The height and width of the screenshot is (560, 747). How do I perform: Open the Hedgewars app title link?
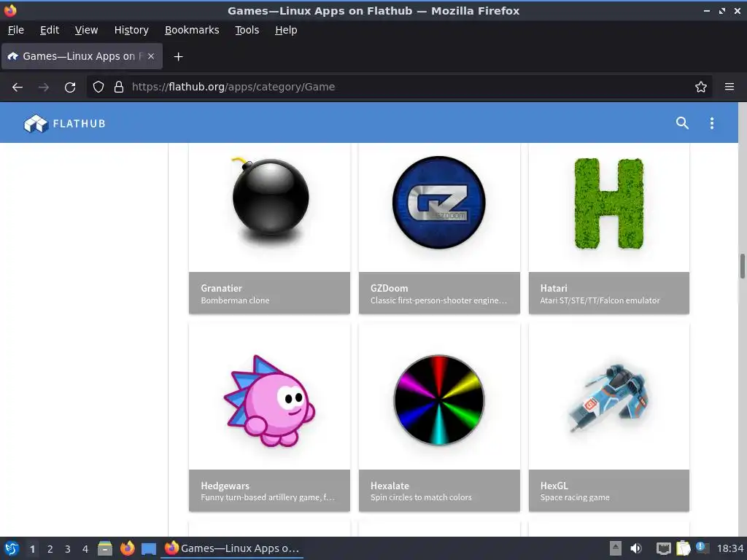pyautogui.click(x=225, y=486)
